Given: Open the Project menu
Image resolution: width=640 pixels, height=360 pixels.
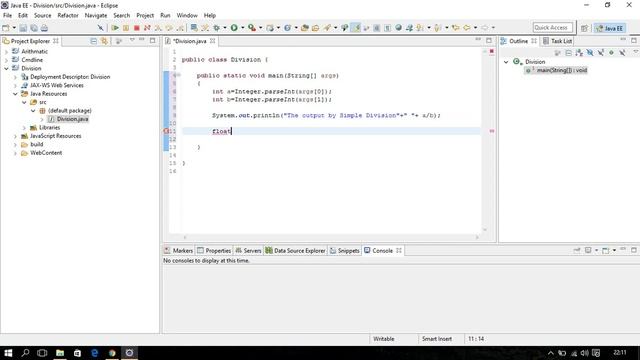Looking at the screenshot, I should 145,15.
